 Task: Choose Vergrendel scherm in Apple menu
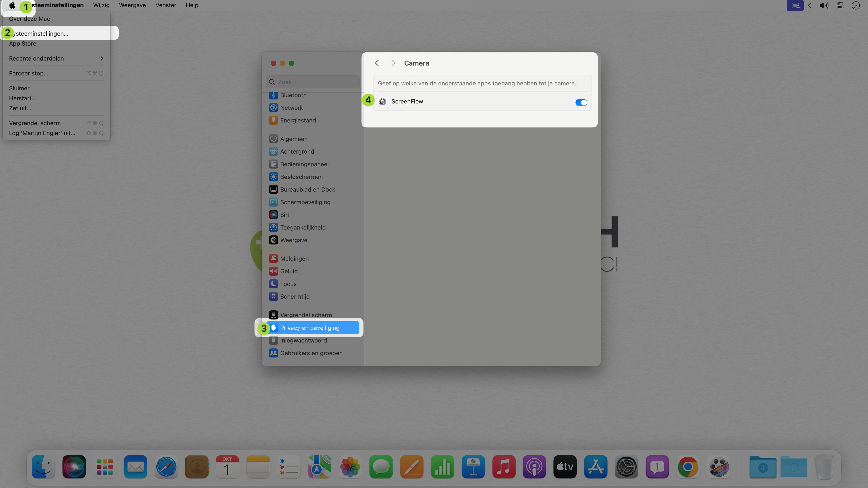[56, 123]
